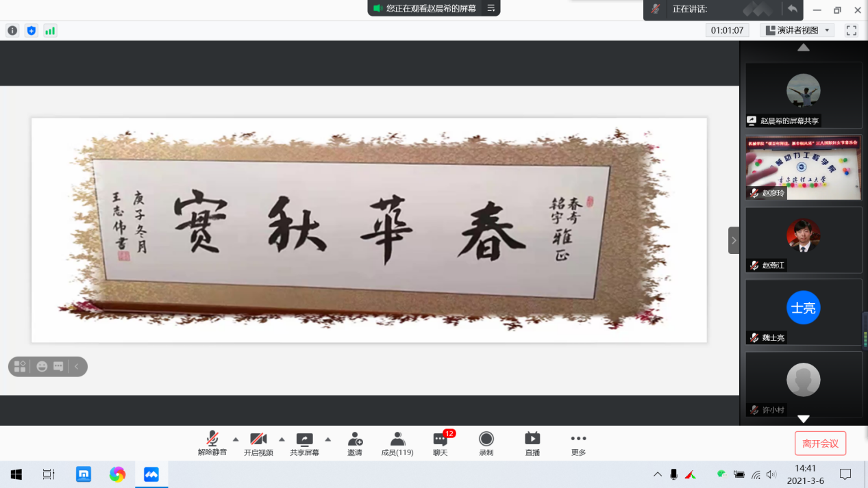Open the 成员(119) participants list
The image size is (868, 488).
(397, 443)
